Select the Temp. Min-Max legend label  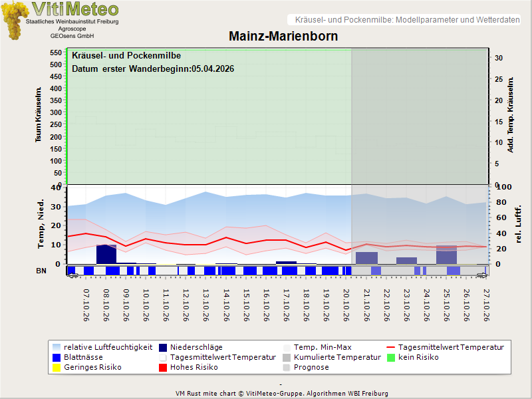pos(323,347)
